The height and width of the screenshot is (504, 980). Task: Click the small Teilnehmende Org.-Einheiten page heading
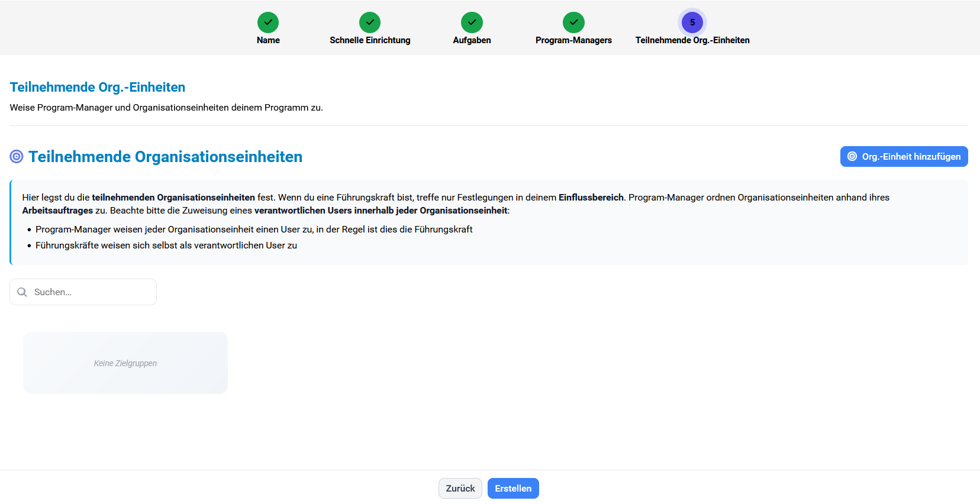point(98,88)
